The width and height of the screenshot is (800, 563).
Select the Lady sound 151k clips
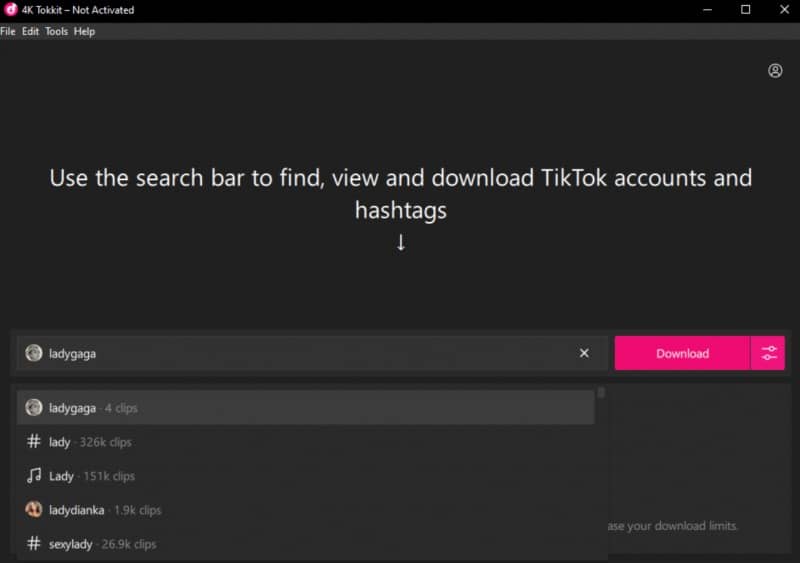point(306,476)
